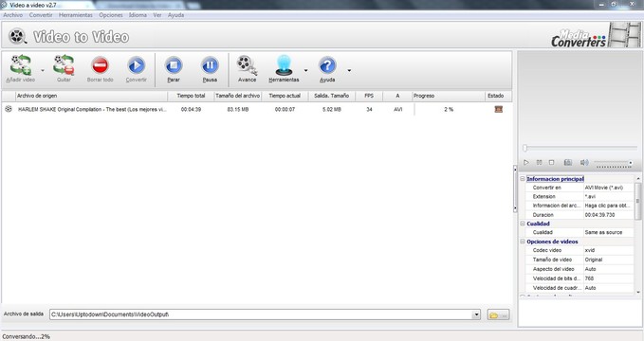The height and width of the screenshot is (341, 644).
Task: Click the Aspecto del video Auto value
Action: (609, 269)
